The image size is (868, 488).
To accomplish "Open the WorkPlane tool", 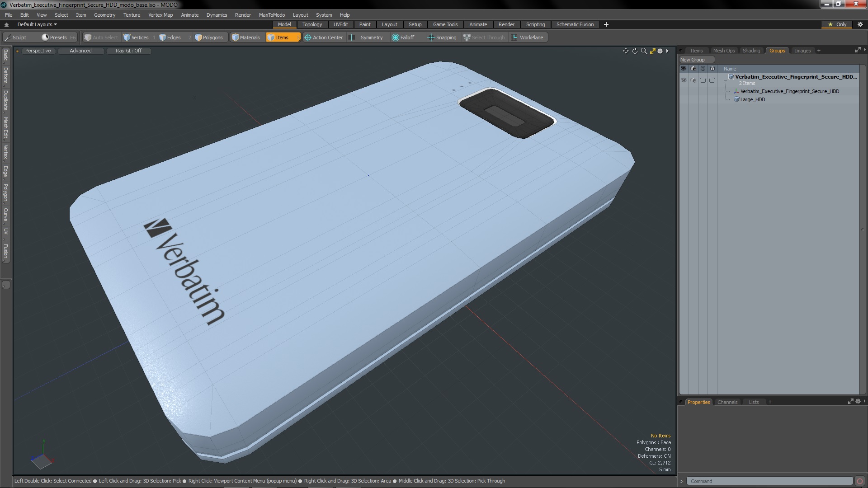I will point(527,38).
